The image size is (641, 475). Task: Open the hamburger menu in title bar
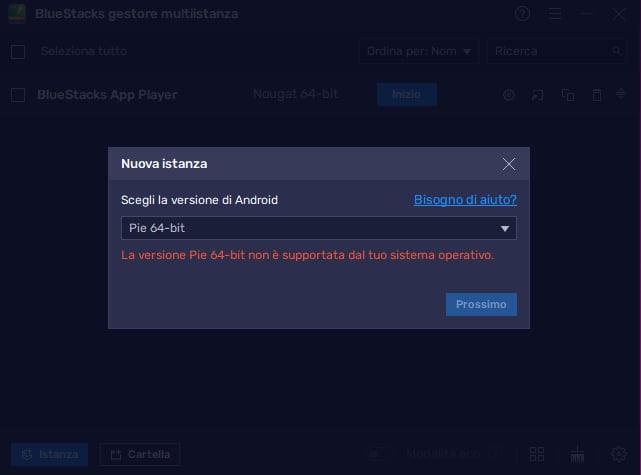pos(555,14)
